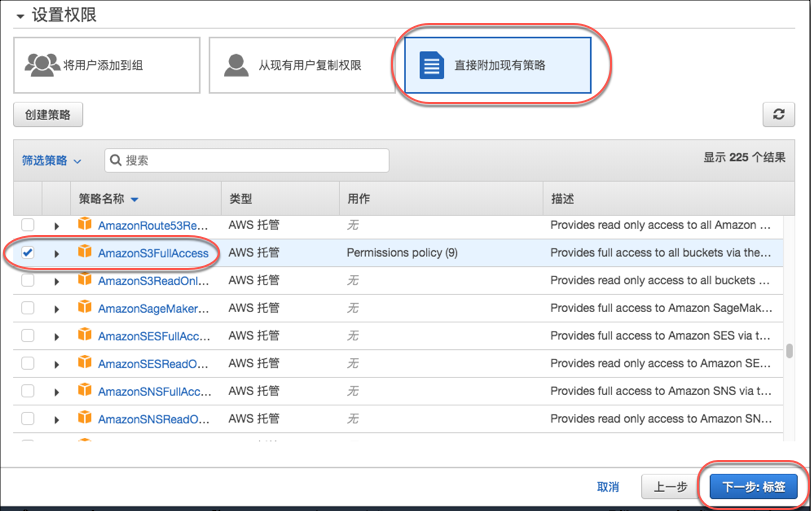811x511 pixels.
Task: Click the add user to group people icon
Action: (x=41, y=65)
